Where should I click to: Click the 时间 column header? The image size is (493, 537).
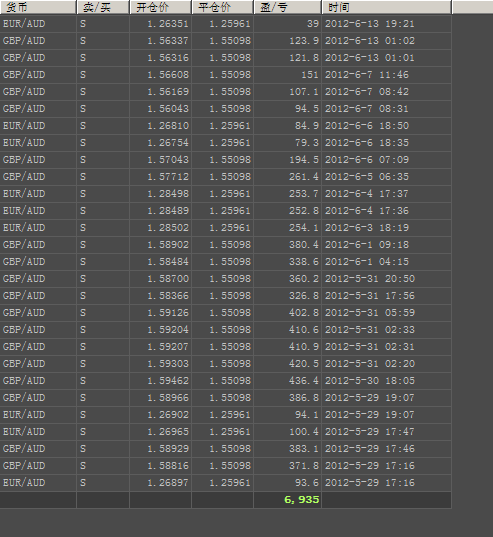(x=387, y=7)
